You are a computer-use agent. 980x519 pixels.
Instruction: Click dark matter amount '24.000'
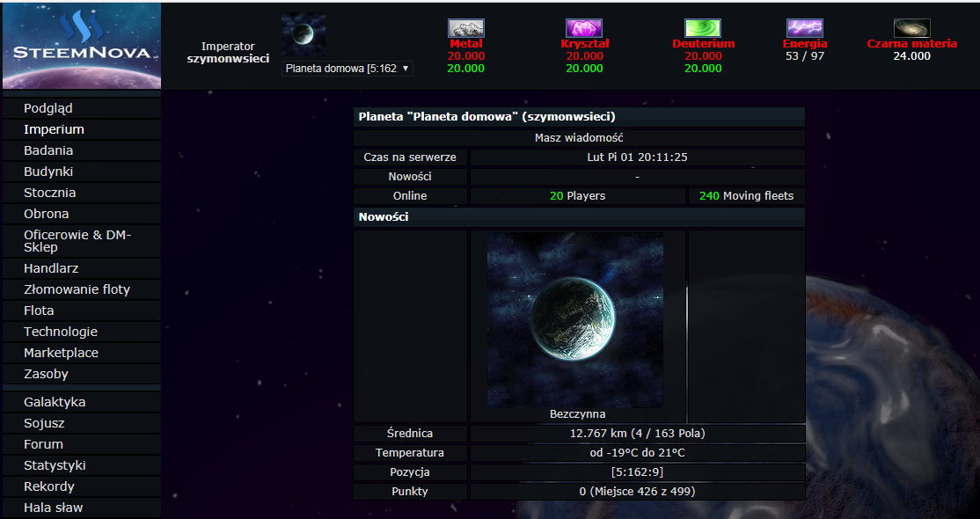[912, 56]
